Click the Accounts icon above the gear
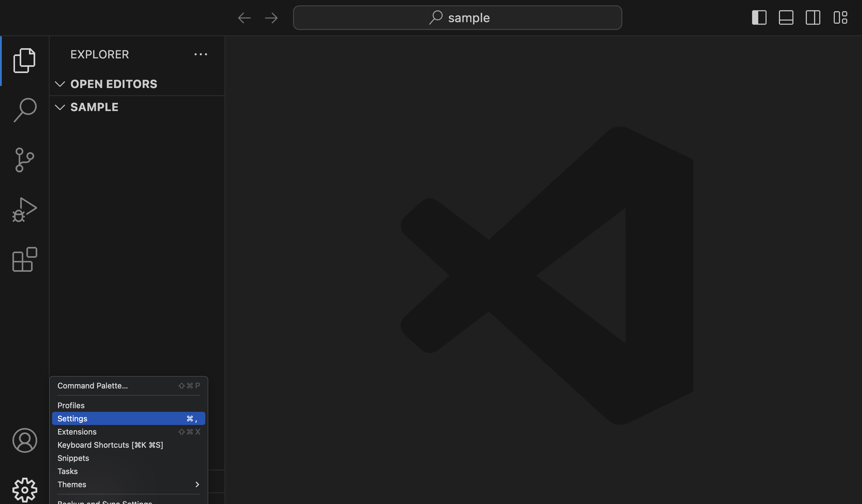862x504 pixels. tap(25, 441)
